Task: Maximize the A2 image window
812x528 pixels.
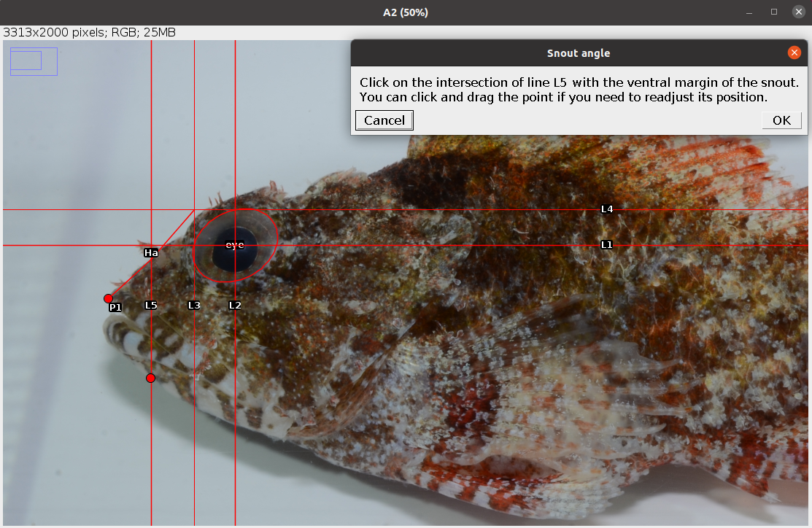Action: coord(773,12)
